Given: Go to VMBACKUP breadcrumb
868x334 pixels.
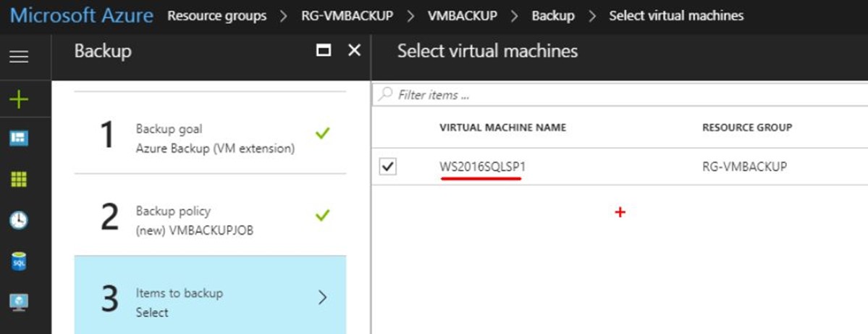Looking at the screenshot, I should coord(462,15).
